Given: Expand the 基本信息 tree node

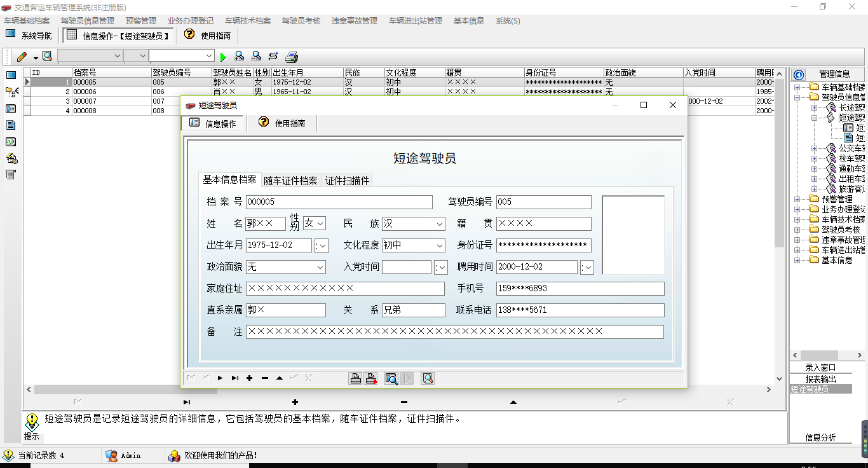Looking at the screenshot, I should pyautogui.click(x=797, y=260).
